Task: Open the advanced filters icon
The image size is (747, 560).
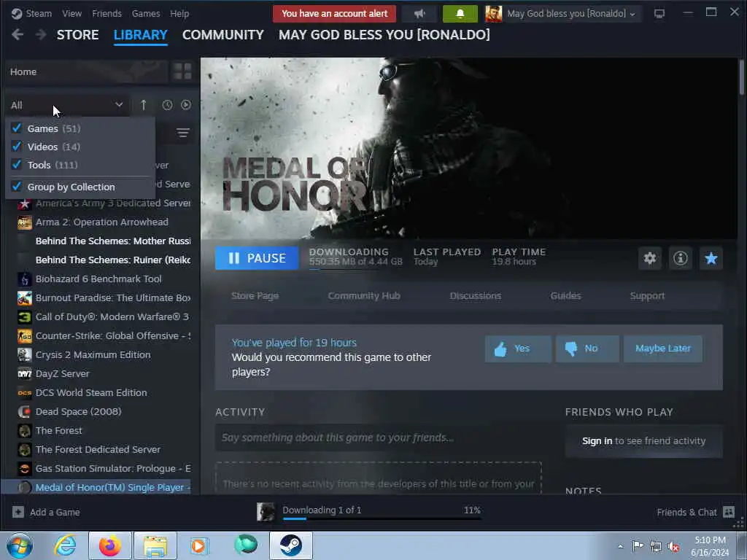Action: click(183, 133)
